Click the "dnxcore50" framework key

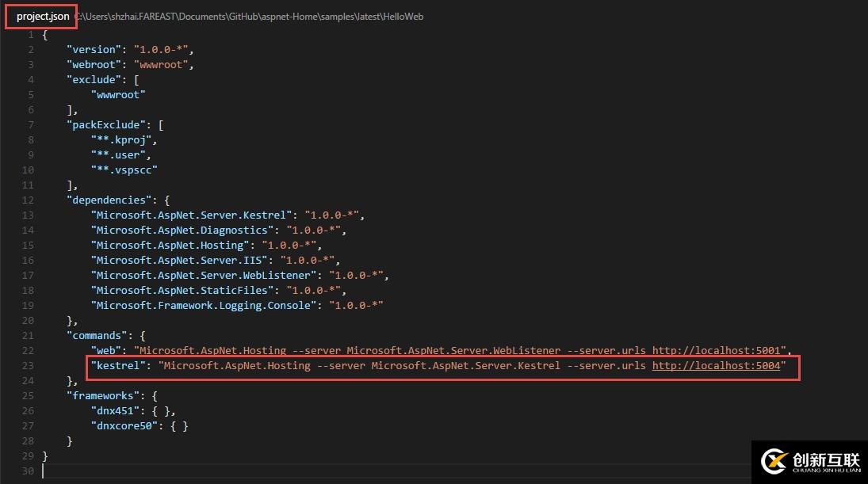(124, 426)
